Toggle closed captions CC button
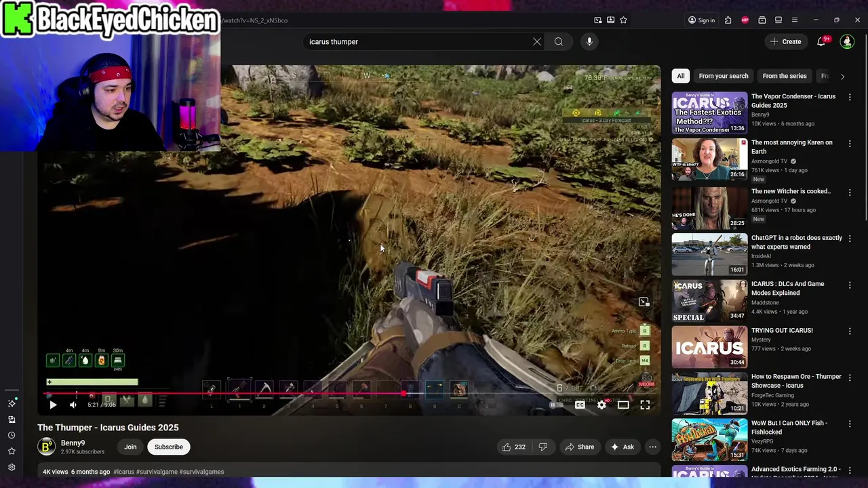The width and height of the screenshot is (868, 488). click(580, 405)
